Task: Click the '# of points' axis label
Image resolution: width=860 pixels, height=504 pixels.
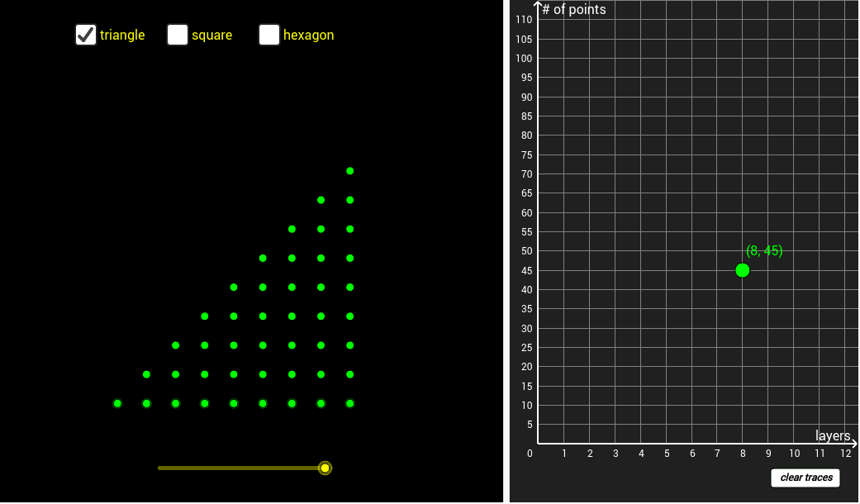Action: click(x=573, y=9)
